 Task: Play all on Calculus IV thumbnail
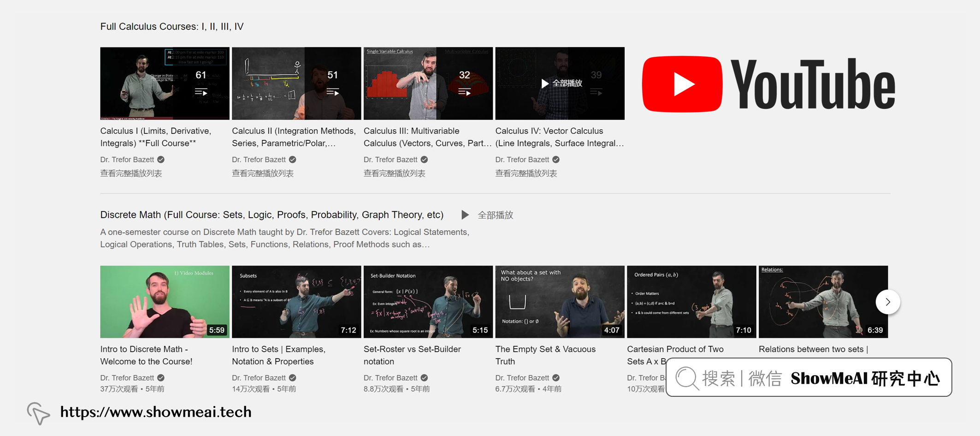point(562,84)
